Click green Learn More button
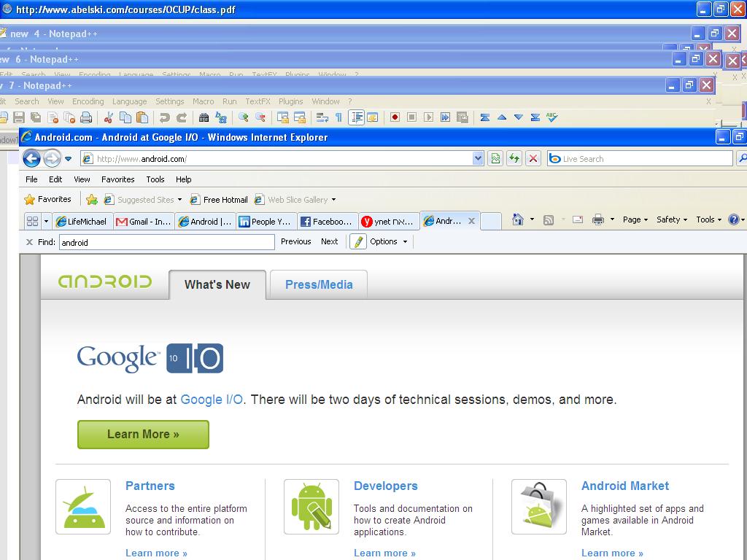 point(143,435)
